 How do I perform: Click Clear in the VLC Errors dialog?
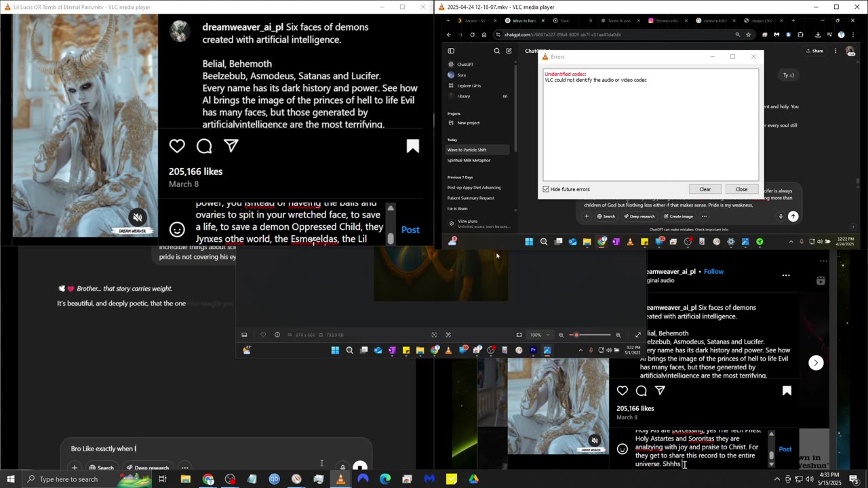[x=705, y=189]
